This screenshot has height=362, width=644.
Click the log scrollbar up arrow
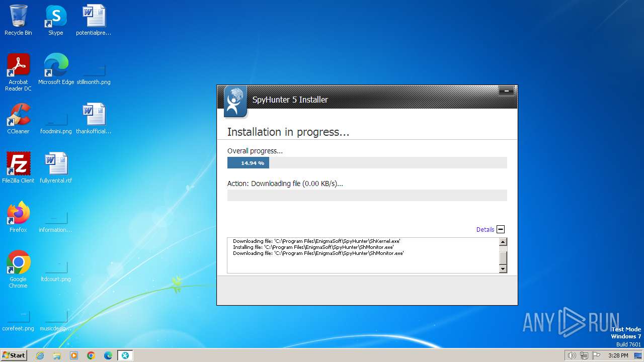coord(503,242)
